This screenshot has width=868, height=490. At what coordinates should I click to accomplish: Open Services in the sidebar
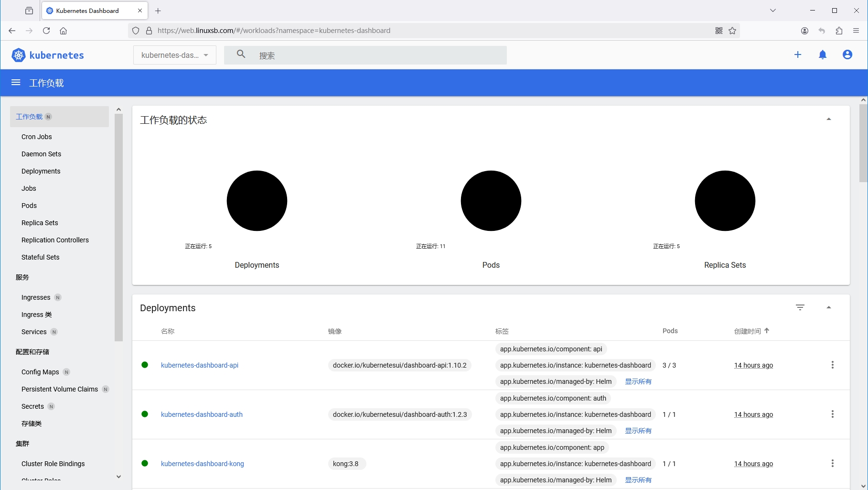click(x=34, y=332)
